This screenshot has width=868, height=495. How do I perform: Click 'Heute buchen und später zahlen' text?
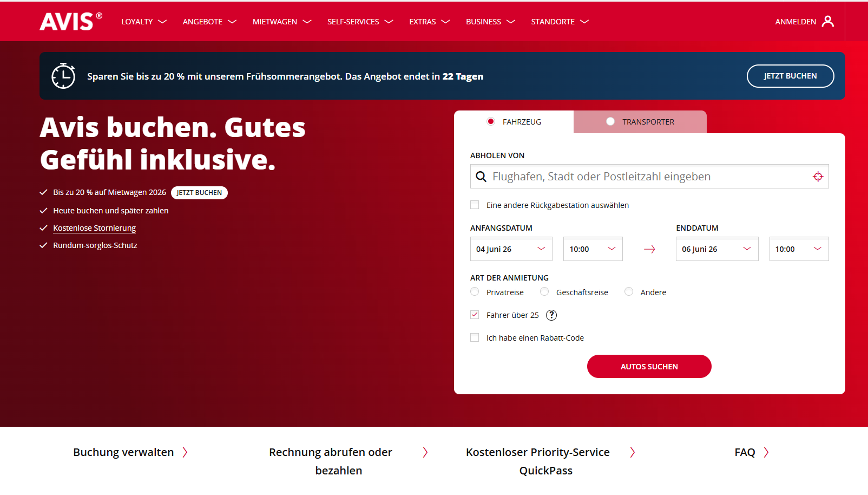click(111, 211)
